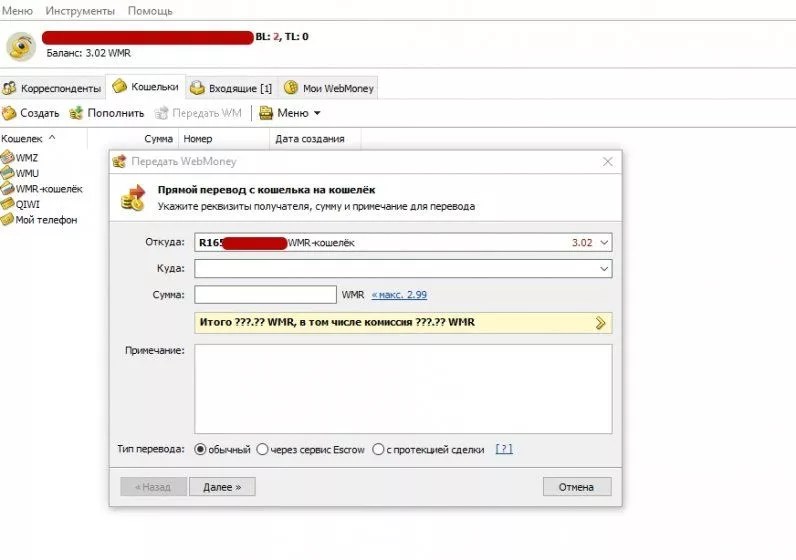Click the Мои WebMoney coin icon
Viewport: 796px width, 560px height.
(291, 87)
